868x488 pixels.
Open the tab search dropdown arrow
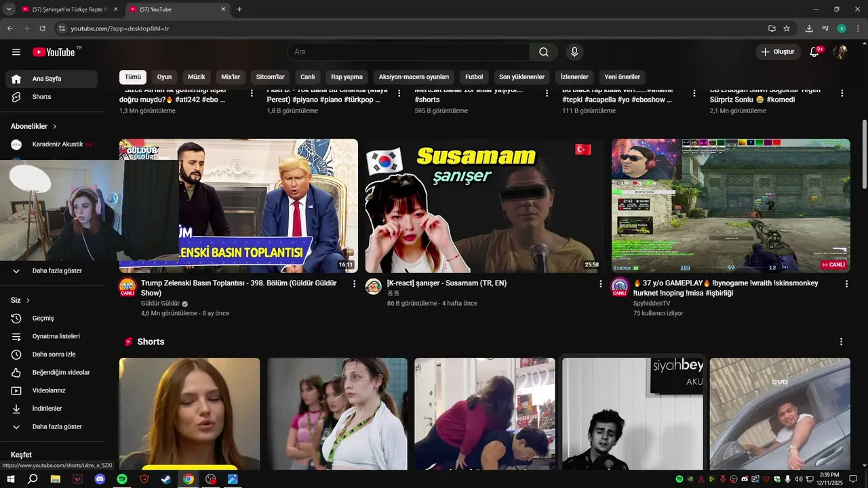pyautogui.click(x=9, y=9)
